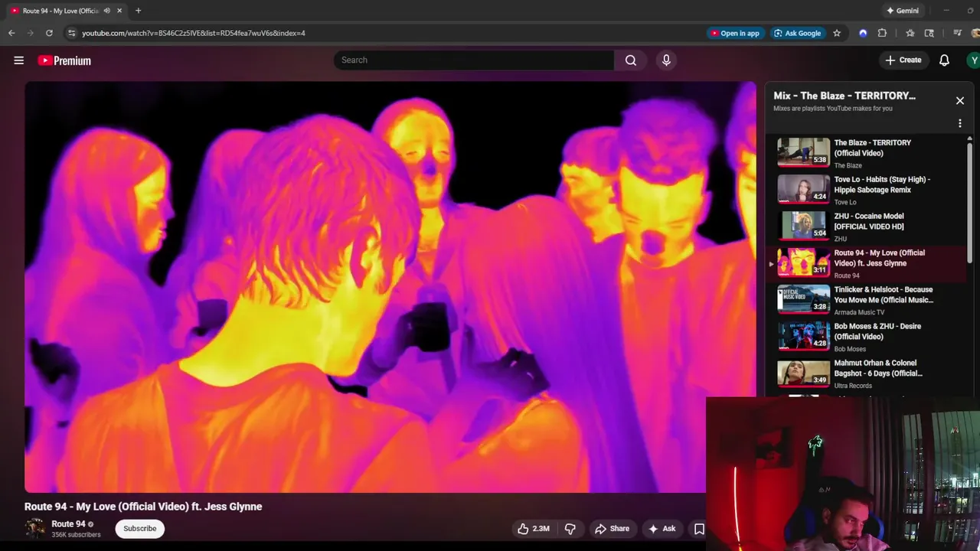This screenshot has height=551, width=980.
Task: Go to YouTube Premium home logo
Action: (64, 60)
